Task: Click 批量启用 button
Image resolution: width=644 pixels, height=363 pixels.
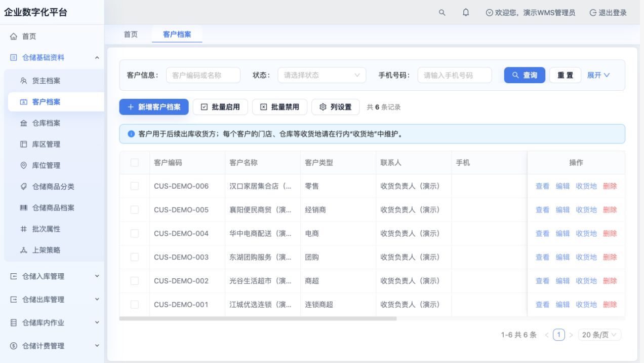Action: [220, 107]
